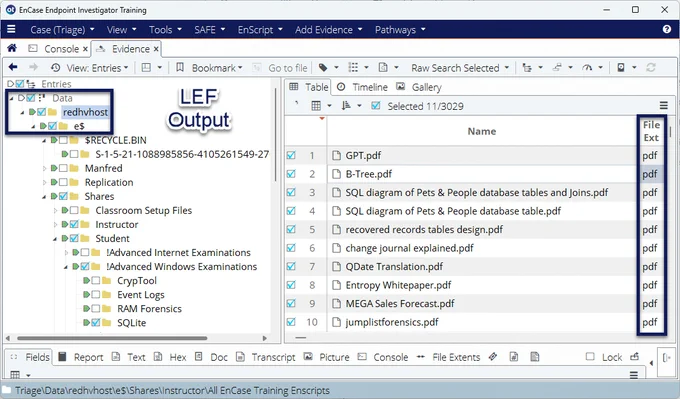Viewport: 680px width, 399px height.
Task: Click the file icon next to GPT.pdf
Action: coord(336,155)
